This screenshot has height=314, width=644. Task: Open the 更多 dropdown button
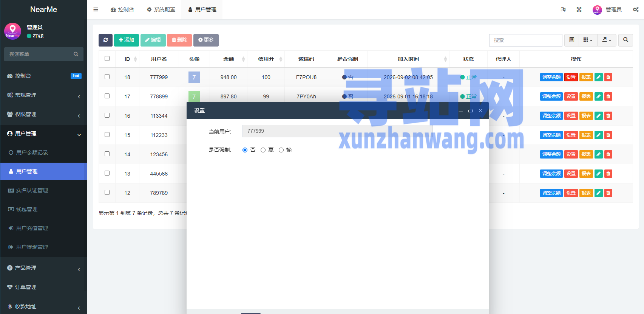206,40
